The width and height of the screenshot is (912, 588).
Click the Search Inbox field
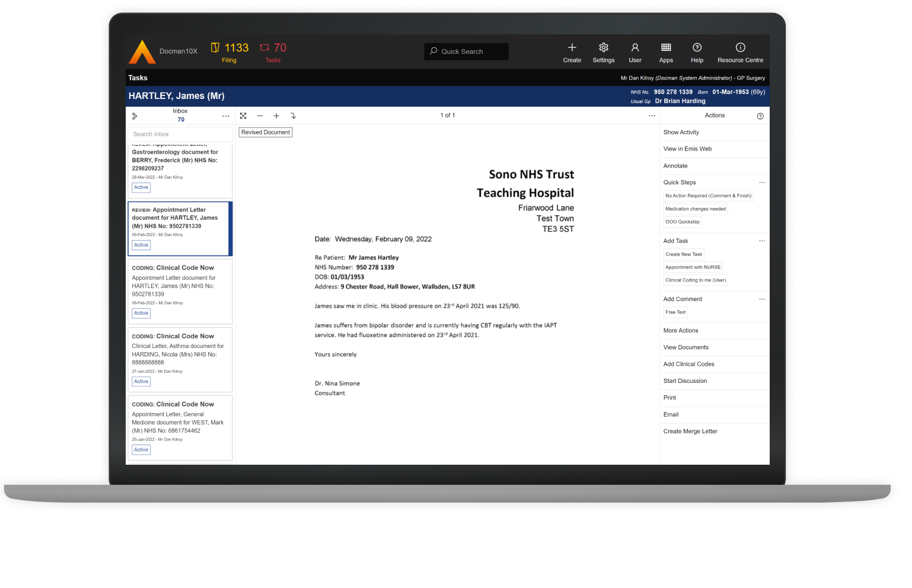click(180, 135)
